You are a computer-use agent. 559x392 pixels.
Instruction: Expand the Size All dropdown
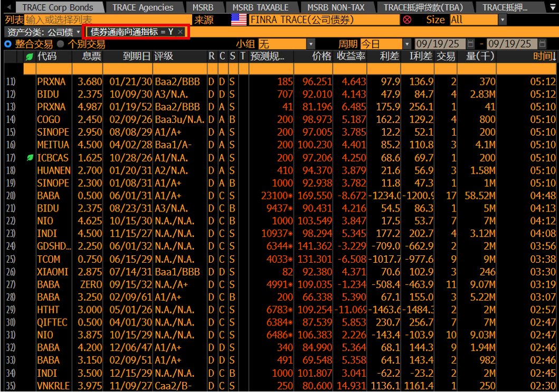tap(502, 20)
